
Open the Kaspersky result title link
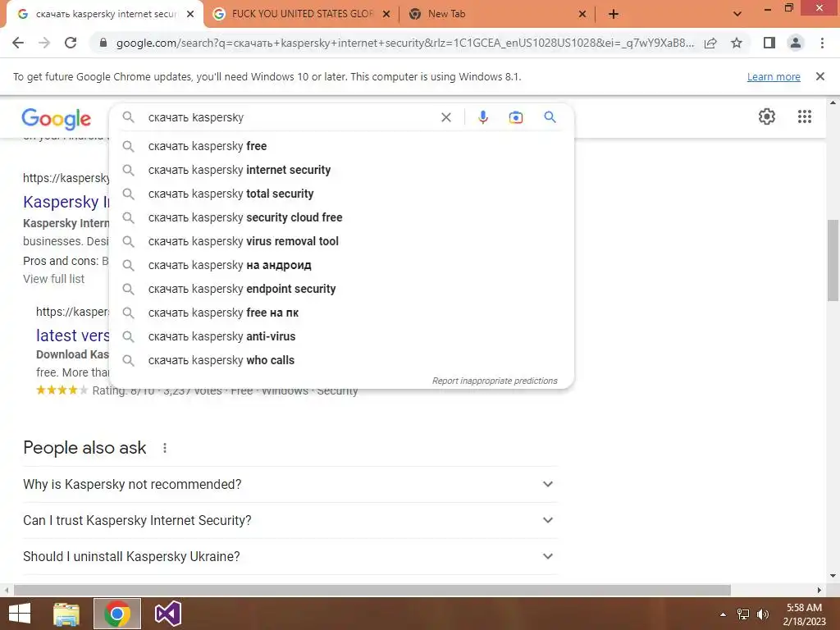pyautogui.click(x=66, y=202)
